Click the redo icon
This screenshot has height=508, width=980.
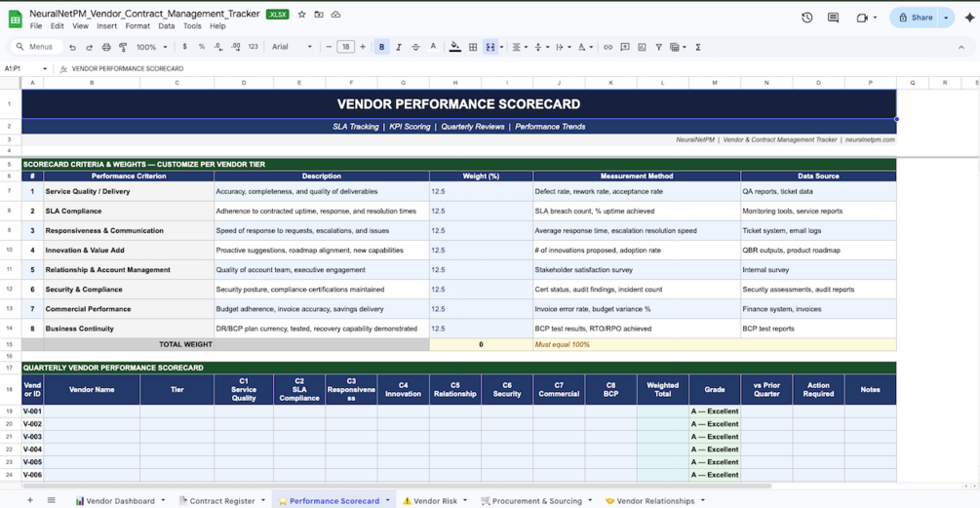pyautogui.click(x=90, y=47)
